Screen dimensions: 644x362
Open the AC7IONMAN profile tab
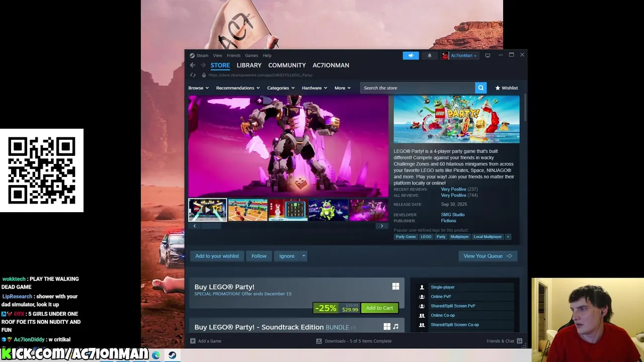click(x=331, y=65)
